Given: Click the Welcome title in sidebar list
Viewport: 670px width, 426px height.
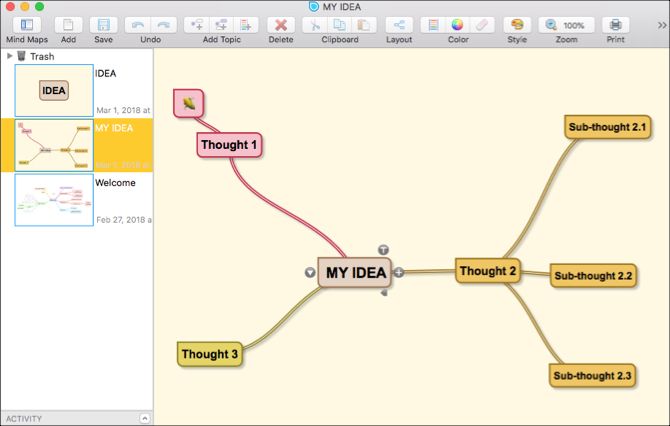Looking at the screenshot, I should coord(115,182).
